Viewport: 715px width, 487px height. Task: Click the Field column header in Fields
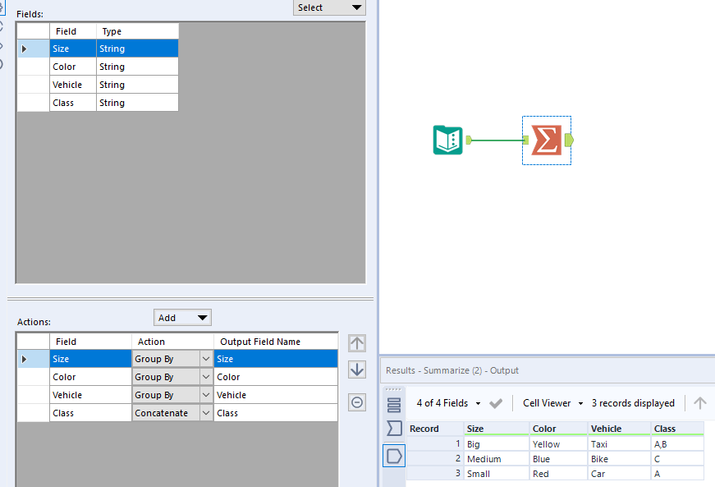[x=73, y=31]
